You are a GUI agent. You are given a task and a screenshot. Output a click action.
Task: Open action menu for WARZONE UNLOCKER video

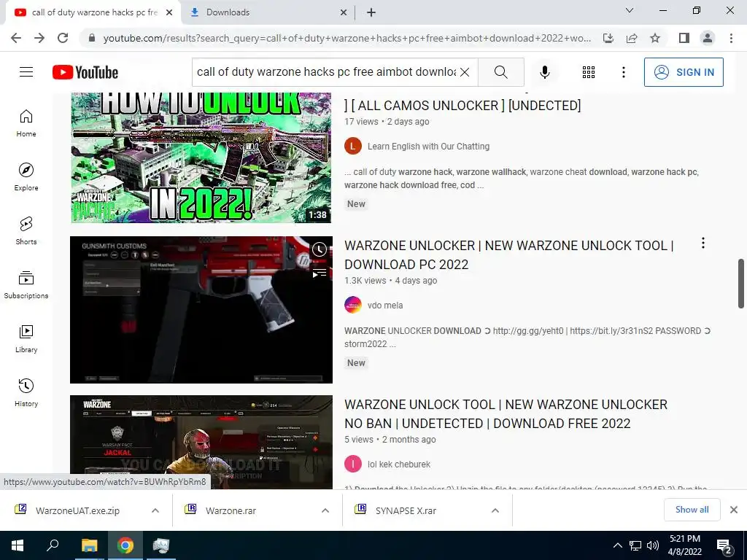point(703,244)
